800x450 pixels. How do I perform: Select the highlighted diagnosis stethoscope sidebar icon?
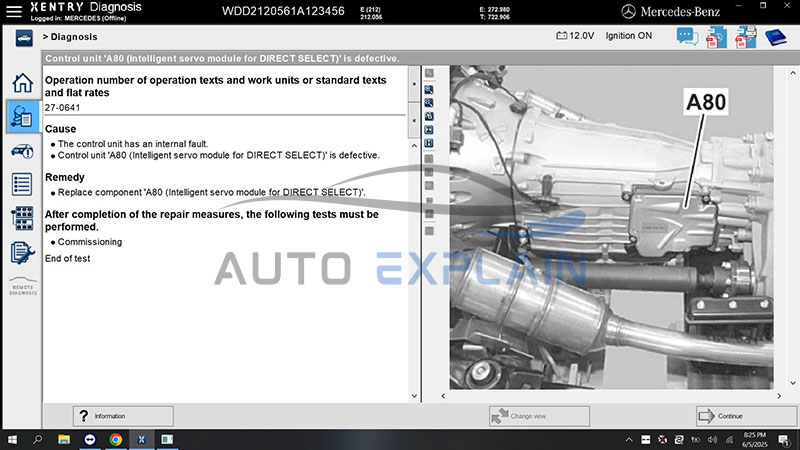coord(22,116)
